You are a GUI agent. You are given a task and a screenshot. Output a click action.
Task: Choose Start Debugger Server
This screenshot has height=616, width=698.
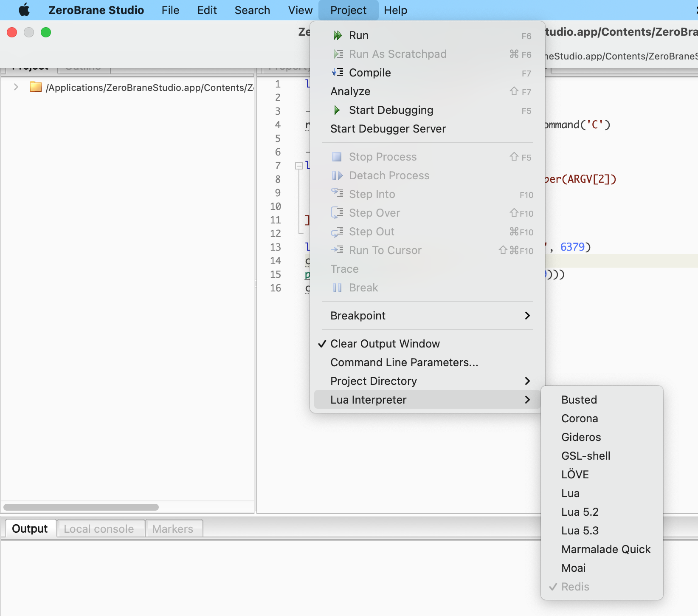point(427,129)
